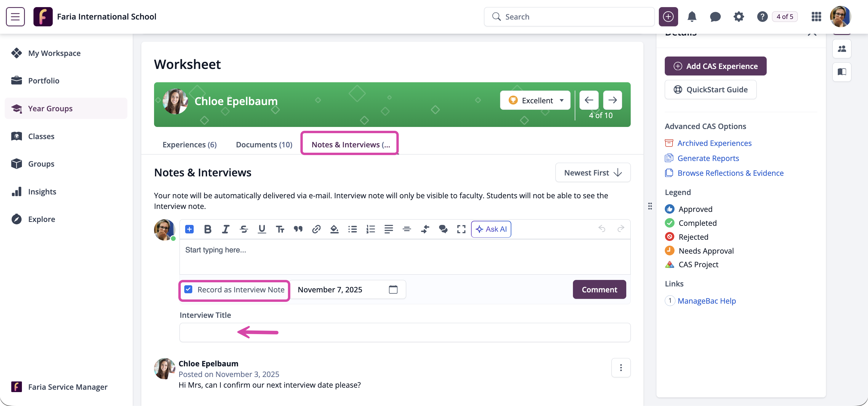Click into the Interview Title field

click(x=405, y=333)
